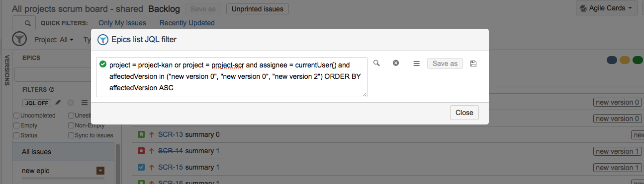Check the Status filter checkbox
The height and width of the screenshot is (184, 644).
point(16,135)
